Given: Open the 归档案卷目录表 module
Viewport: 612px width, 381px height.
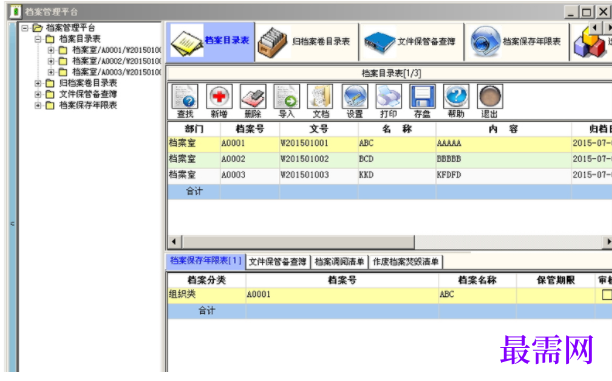Looking at the screenshot, I should pos(307,41).
